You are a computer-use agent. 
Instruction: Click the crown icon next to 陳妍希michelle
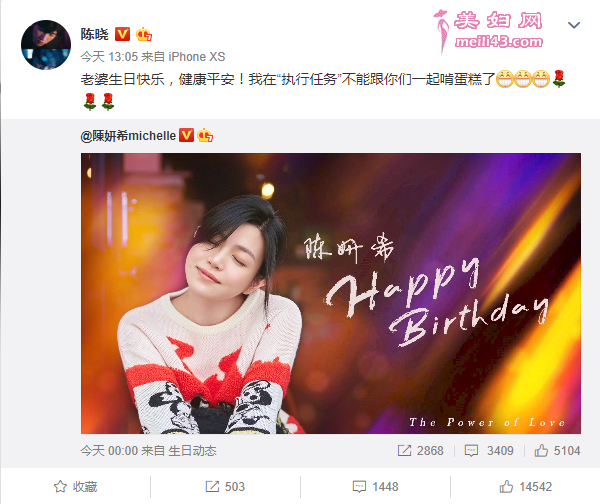point(205,135)
